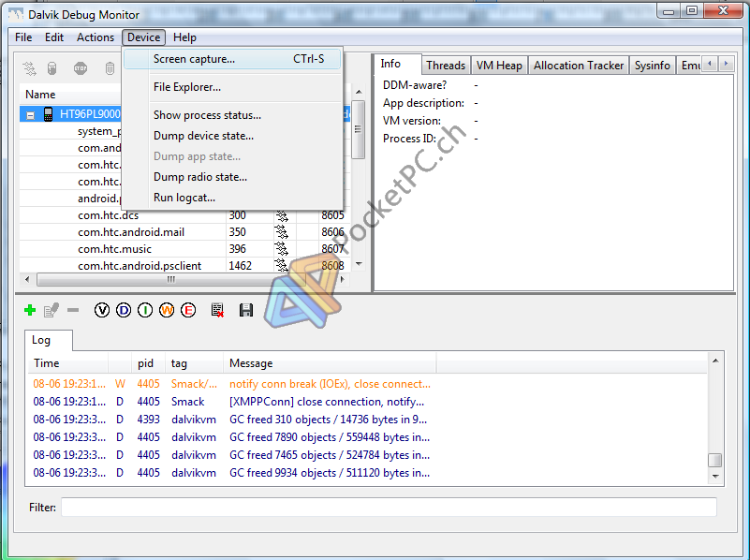Select log line '[XMPPConn] close connection'
Viewport: 750px width, 560px height.
367,402
